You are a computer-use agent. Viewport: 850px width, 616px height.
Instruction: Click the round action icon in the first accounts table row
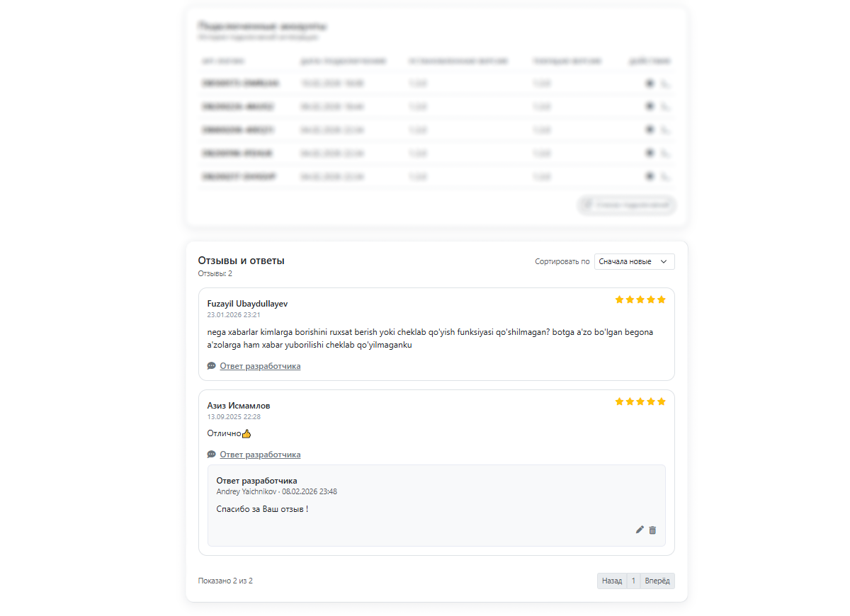point(649,84)
